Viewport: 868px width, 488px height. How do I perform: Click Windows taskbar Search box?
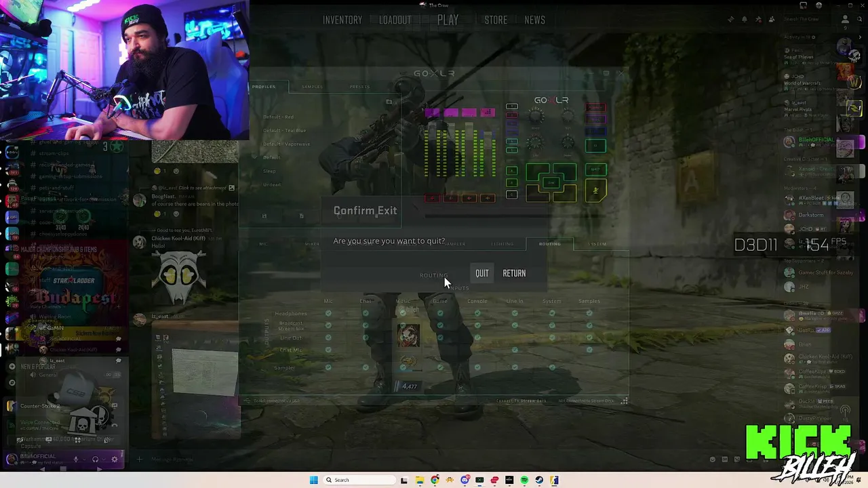[x=358, y=480]
